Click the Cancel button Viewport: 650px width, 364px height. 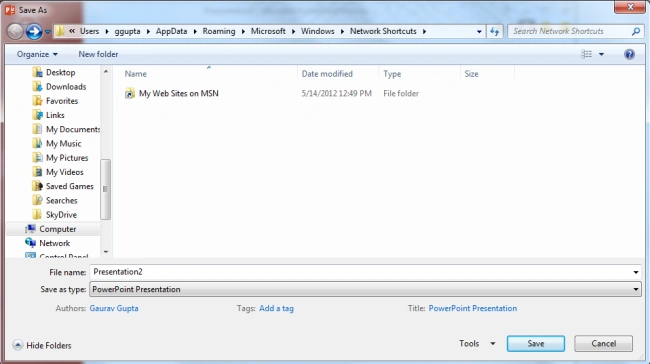tap(604, 344)
